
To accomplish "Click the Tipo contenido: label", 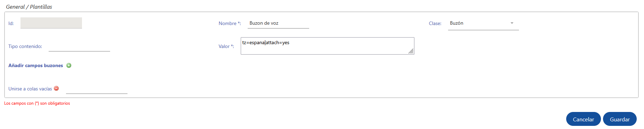I will point(25,46).
